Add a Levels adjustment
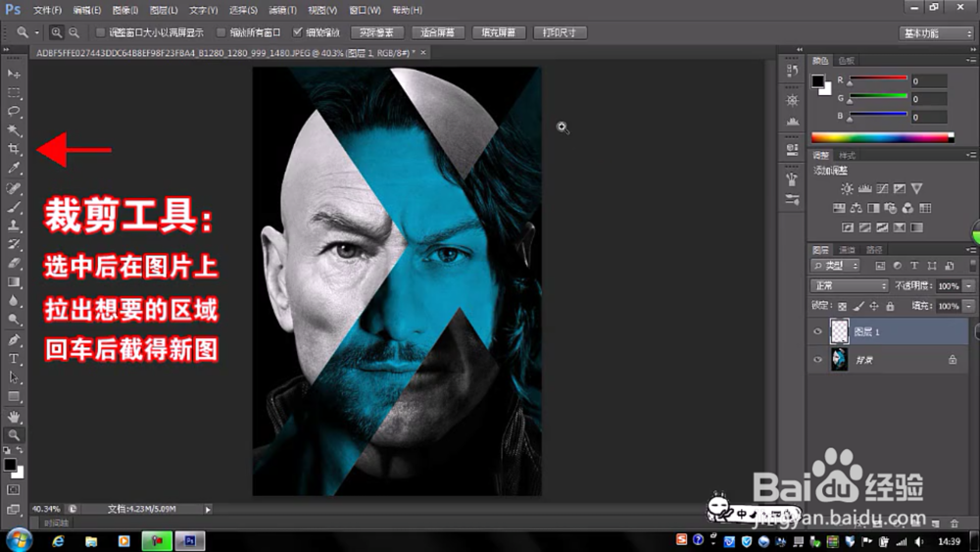The width and height of the screenshot is (980, 552). coord(864,189)
